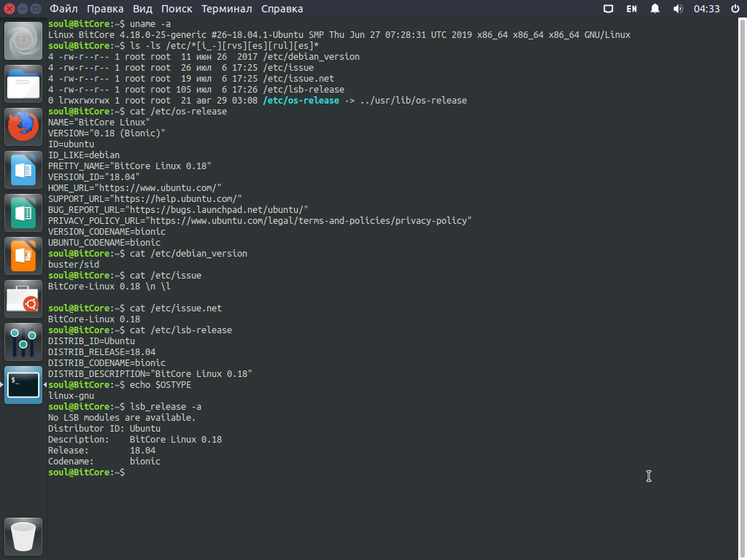Screen dimensions: 747x560
Task: Click the last empty soul@BitCore prompt
Action: [86, 472]
